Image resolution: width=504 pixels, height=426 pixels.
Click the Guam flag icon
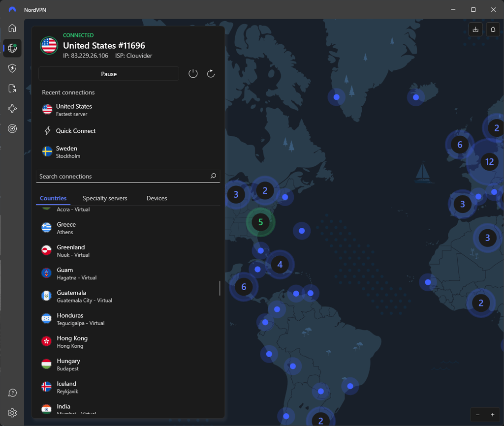tap(46, 273)
